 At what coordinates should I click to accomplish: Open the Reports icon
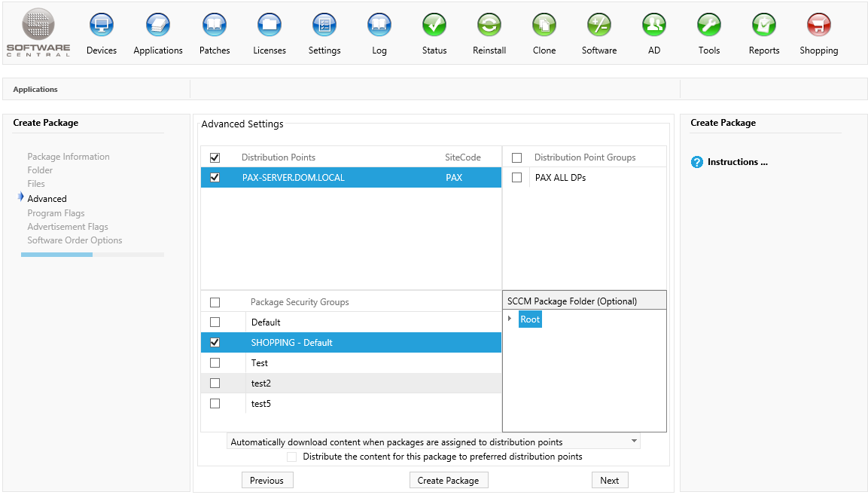(x=763, y=26)
